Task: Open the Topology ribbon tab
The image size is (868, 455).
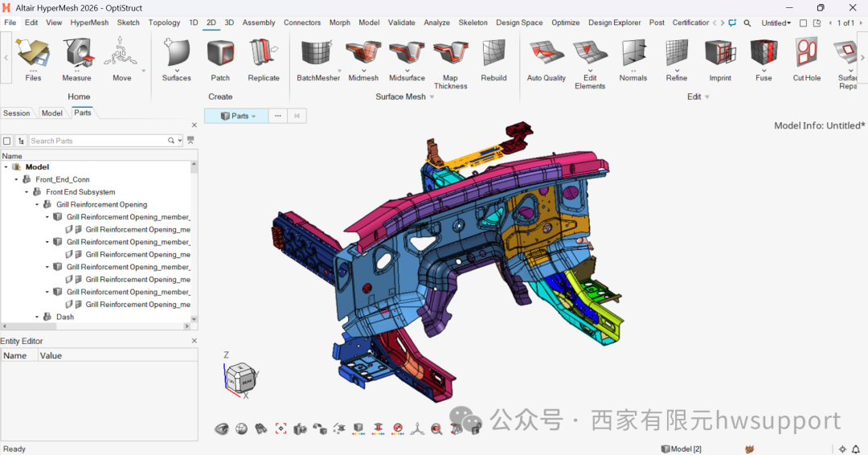Action: coord(164,23)
